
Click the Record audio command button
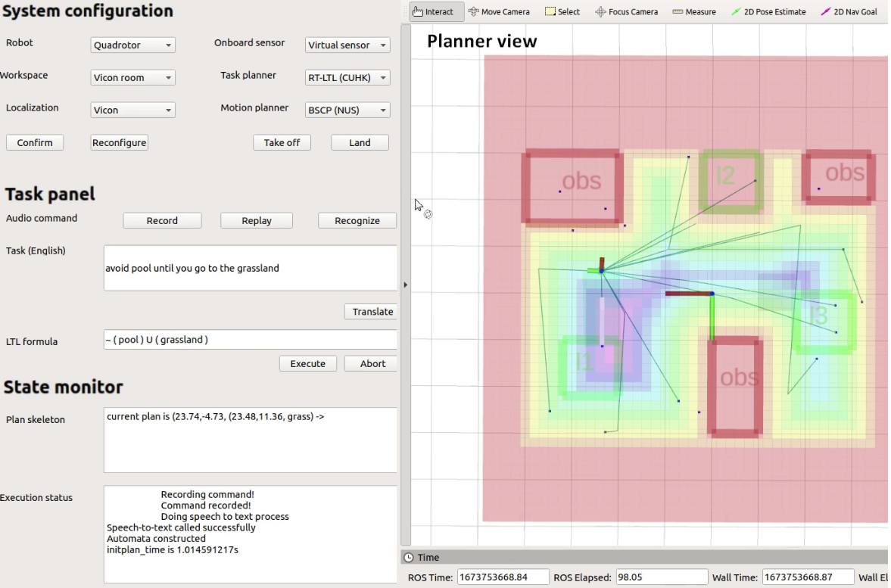click(162, 220)
